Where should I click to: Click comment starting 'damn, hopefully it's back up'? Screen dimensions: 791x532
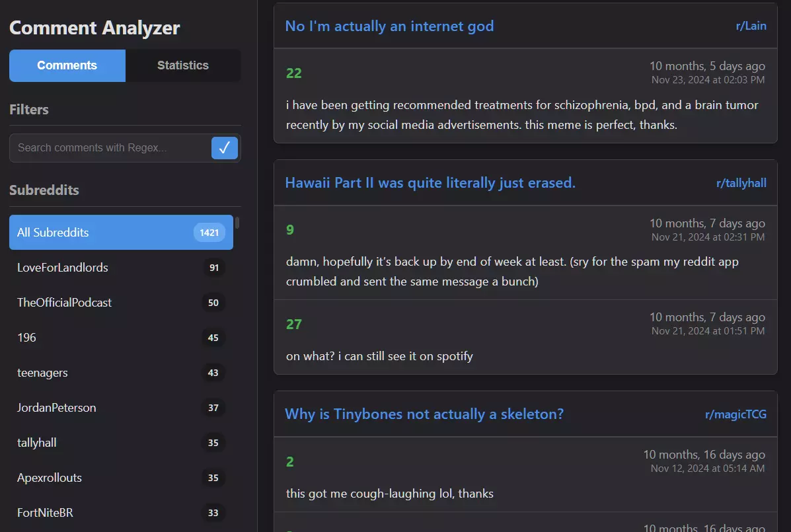coord(512,272)
